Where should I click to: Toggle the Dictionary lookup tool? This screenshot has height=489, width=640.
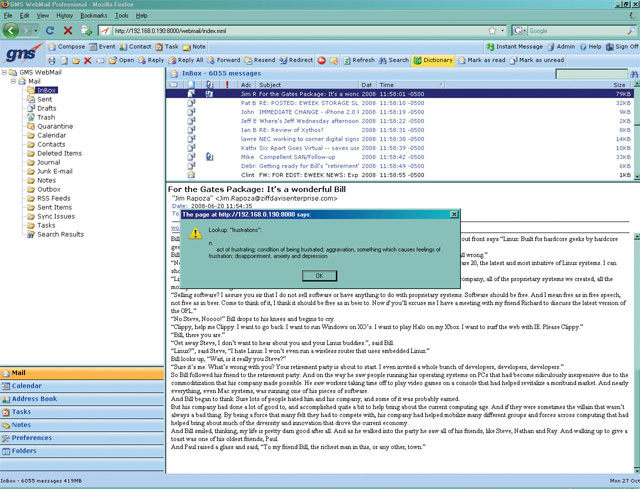433,60
